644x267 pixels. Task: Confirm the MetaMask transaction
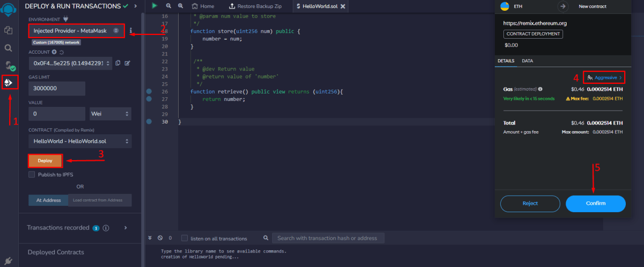click(x=596, y=204)
